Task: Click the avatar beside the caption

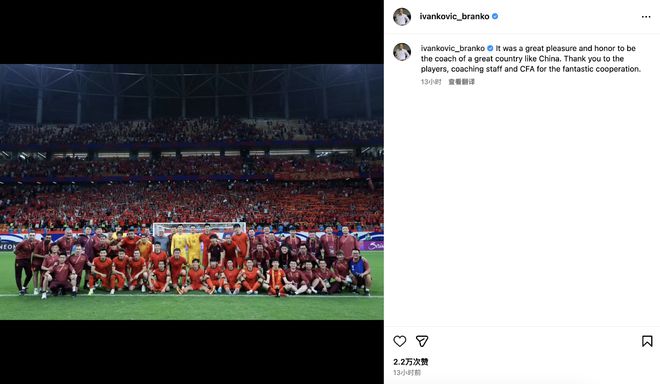Action: pyautogui.click(x=402, y=52)
